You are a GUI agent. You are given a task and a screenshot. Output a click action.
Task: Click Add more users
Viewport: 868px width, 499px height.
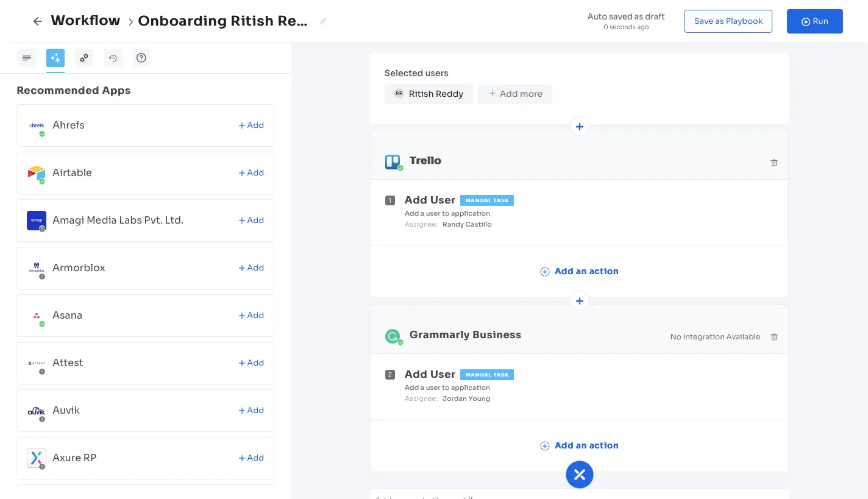[x=515, y=94]
